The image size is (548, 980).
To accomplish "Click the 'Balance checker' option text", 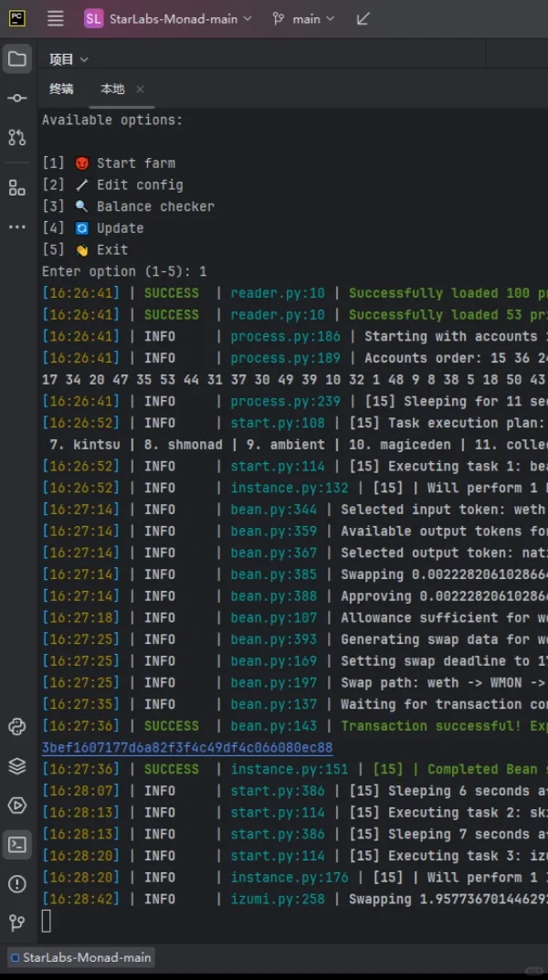I will (155, 206).
